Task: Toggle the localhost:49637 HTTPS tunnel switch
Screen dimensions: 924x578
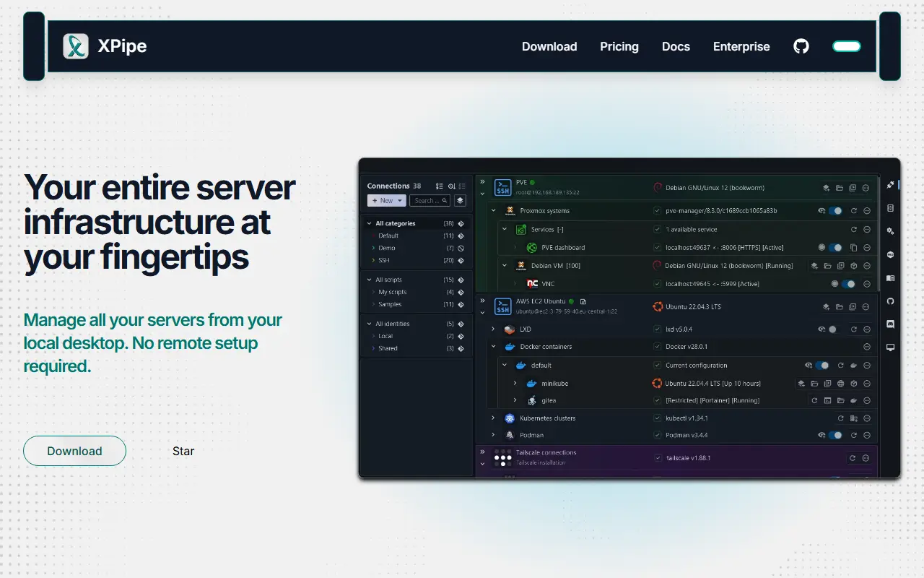Action: pos(835,248)
